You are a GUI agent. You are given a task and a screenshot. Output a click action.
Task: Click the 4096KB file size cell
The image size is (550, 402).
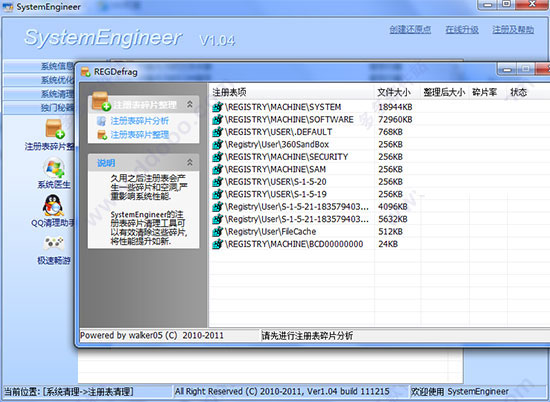(x=393, y=207)
